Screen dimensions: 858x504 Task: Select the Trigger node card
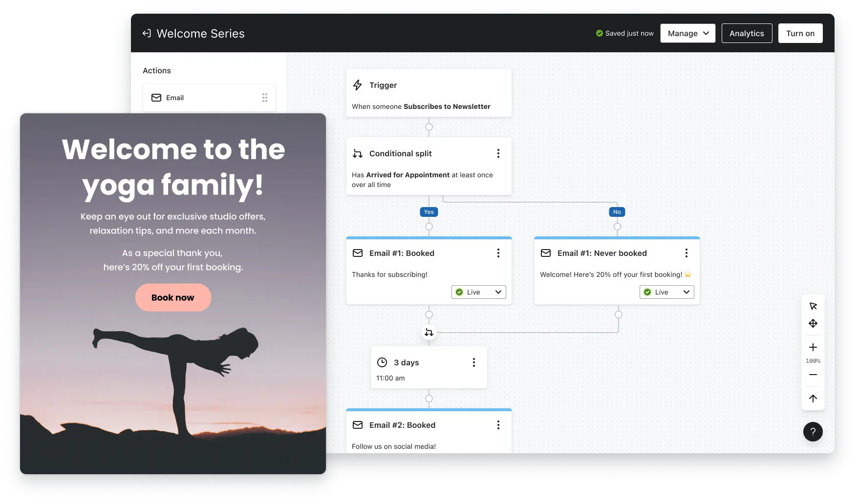pos(429,93)
